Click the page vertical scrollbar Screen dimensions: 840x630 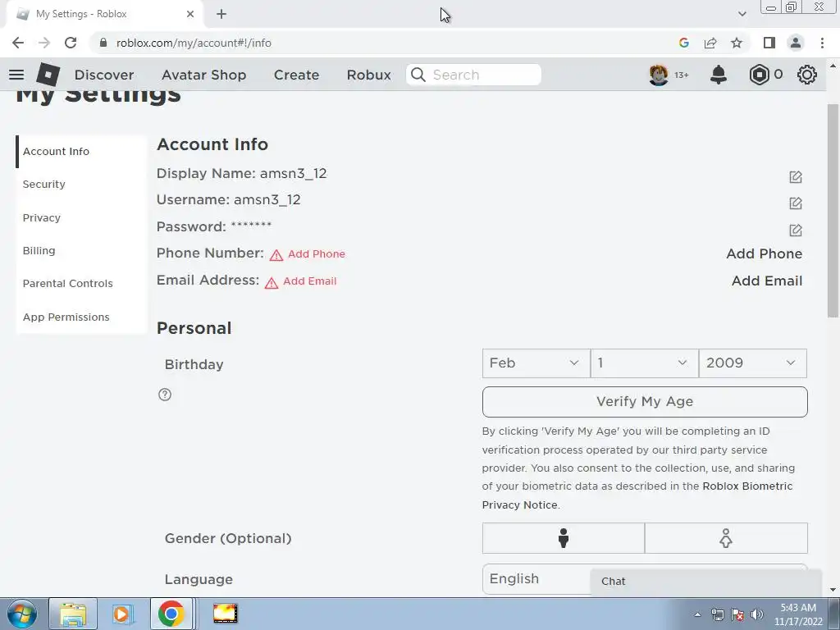pos(833,209)
